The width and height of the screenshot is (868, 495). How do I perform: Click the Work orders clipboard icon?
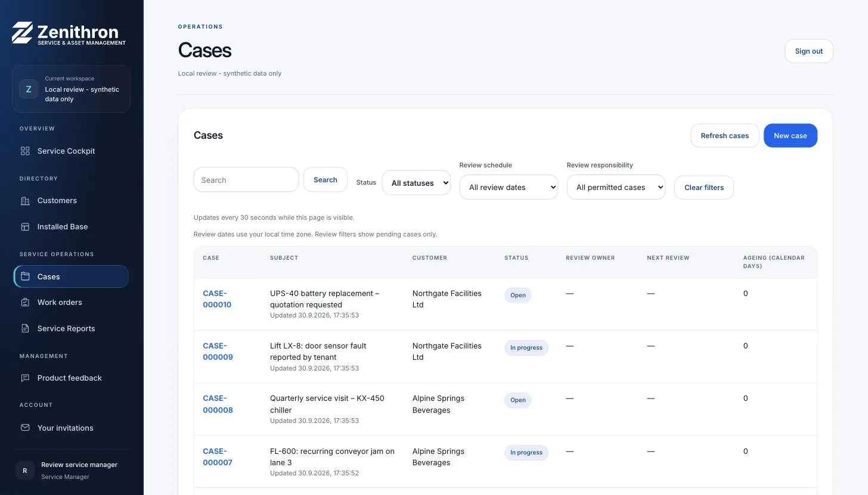click(x=25, y=303)
